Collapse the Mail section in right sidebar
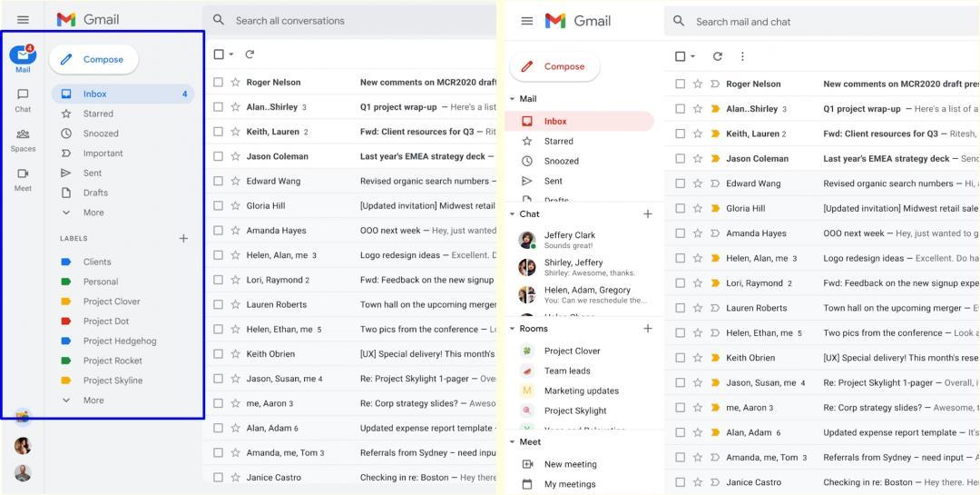 tap(513, 99)
